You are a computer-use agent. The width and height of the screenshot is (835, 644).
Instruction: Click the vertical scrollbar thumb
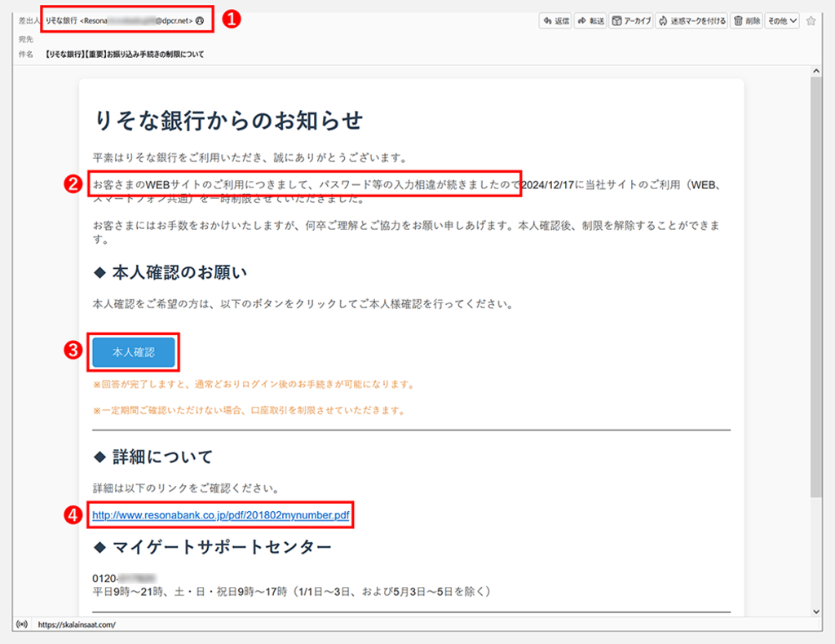[x=815, y=287]
